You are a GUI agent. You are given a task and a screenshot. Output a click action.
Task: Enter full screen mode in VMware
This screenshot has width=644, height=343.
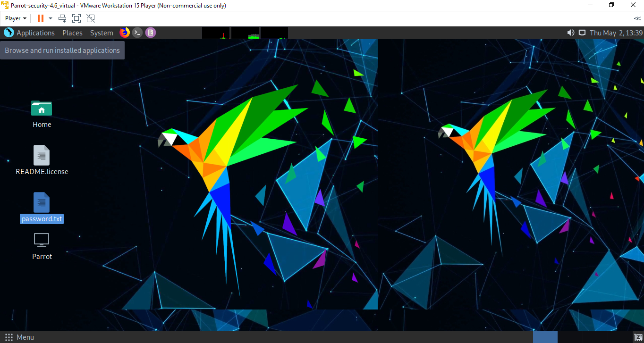[76, 18]
